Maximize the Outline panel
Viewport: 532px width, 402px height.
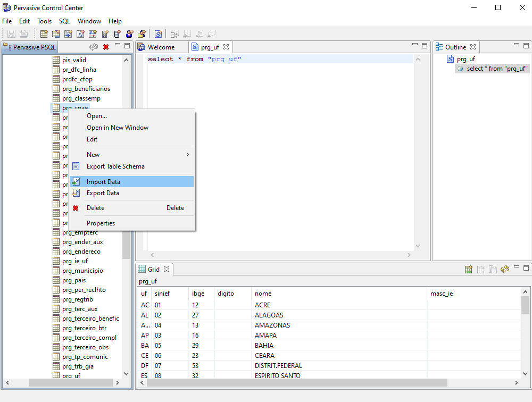pyautogui.click(x=526, y=46)
